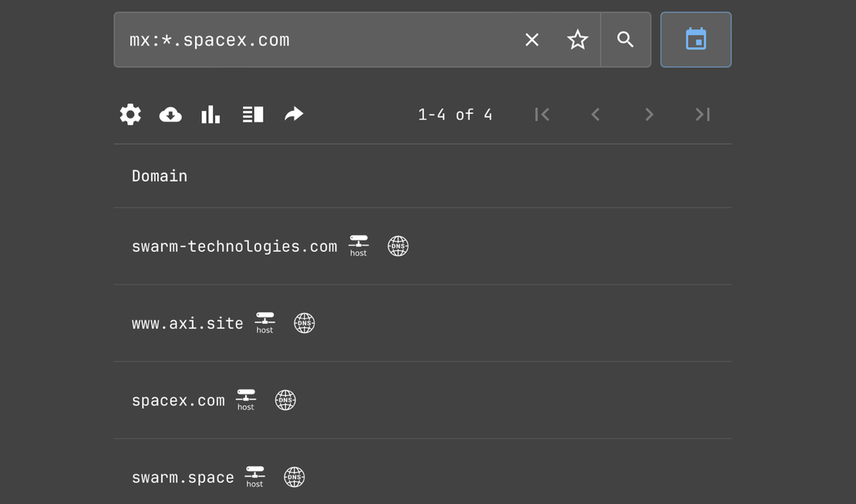Viewport: 856px width, 504px height.
Task: View DNS records for swarm-technologies.com
Action: tap(398, 245)
